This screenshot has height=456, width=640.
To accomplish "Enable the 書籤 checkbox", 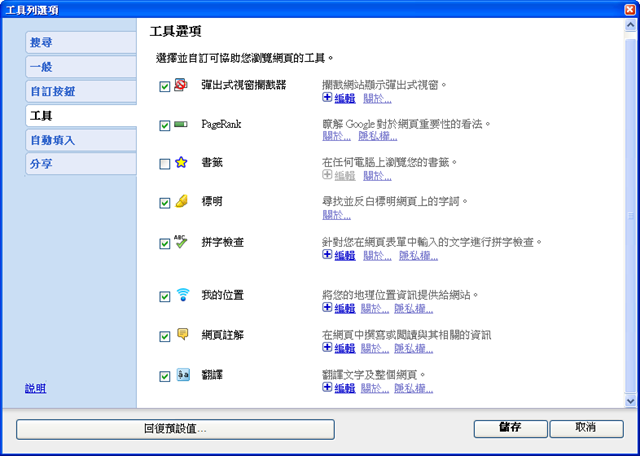I will click(164, 164).
